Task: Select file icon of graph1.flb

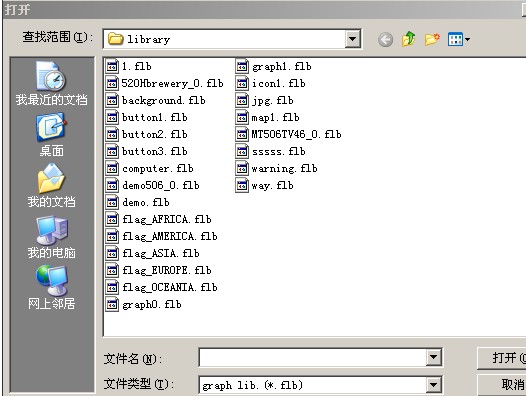Action: [242, 66]
